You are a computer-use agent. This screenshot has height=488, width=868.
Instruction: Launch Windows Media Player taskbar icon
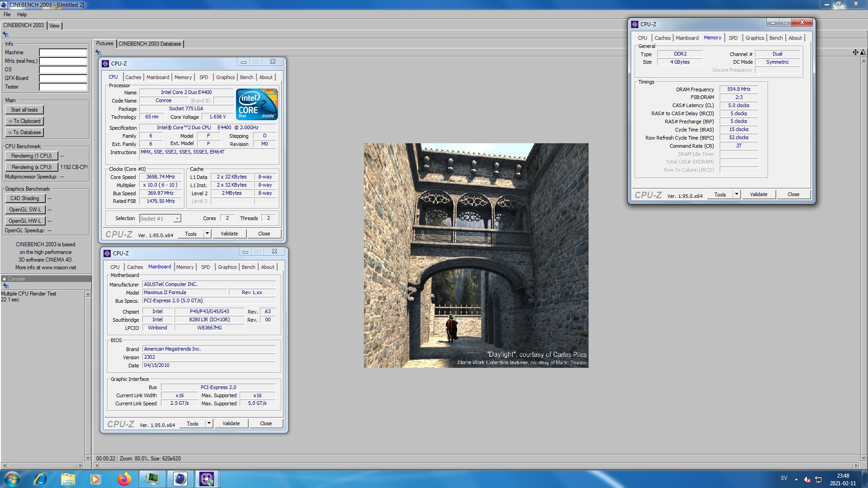point(95,479)
